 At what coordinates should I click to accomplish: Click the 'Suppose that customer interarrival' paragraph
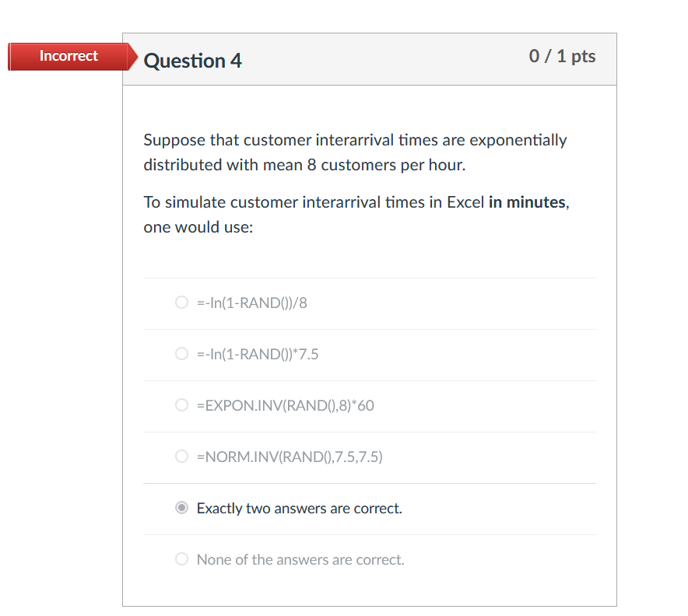[355, 152]
